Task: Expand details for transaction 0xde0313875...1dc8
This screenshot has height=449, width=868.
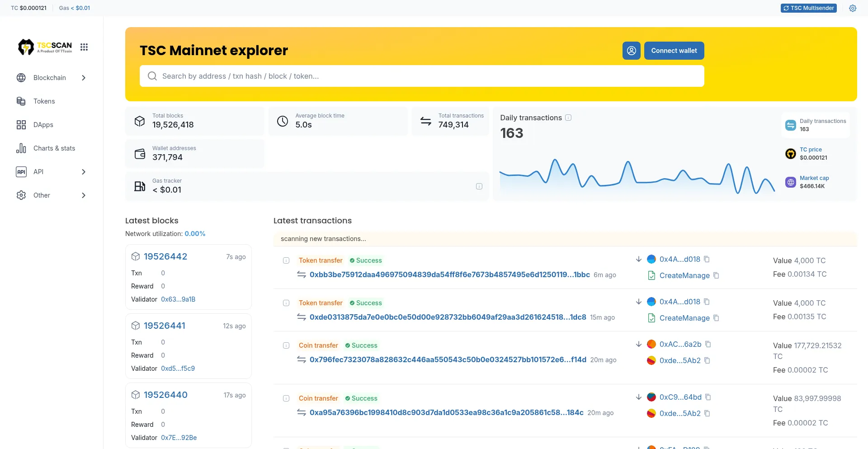Action: pyautogui.click(x=286, y=303)
